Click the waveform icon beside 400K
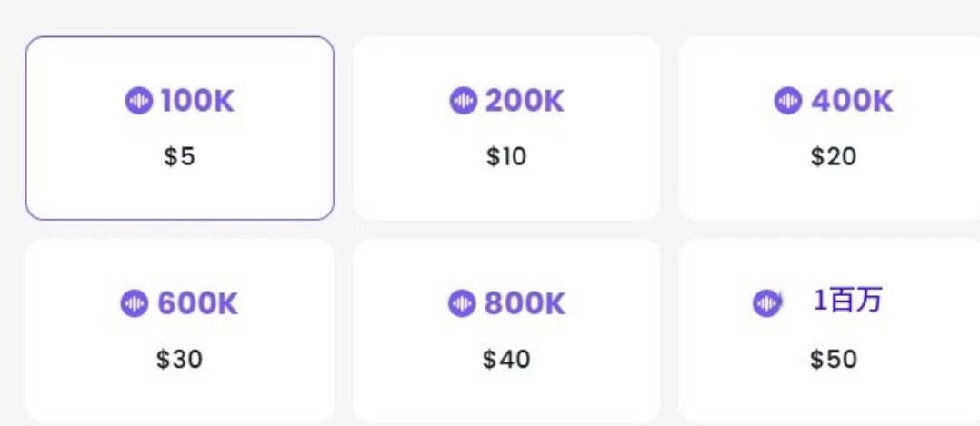980x426 pixels. tap(788, 101)
